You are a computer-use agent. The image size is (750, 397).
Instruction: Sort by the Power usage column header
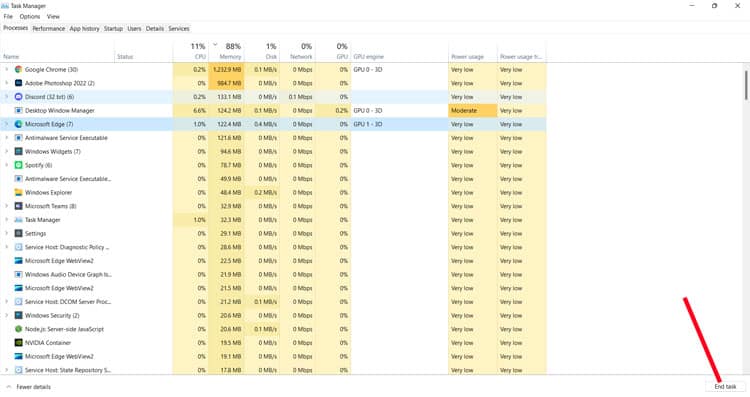pyautogui.click(x=473, y=52)
